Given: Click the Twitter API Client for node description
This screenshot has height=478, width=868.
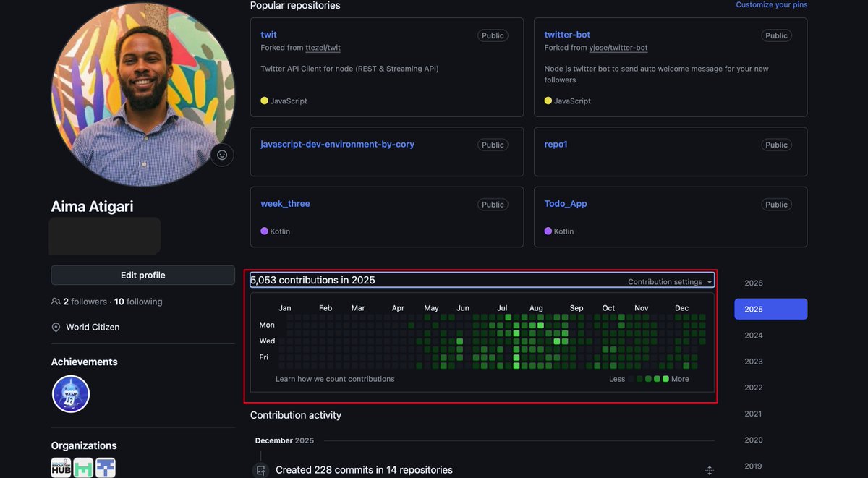Looking at the screenshot, I should tap(349, 69).
